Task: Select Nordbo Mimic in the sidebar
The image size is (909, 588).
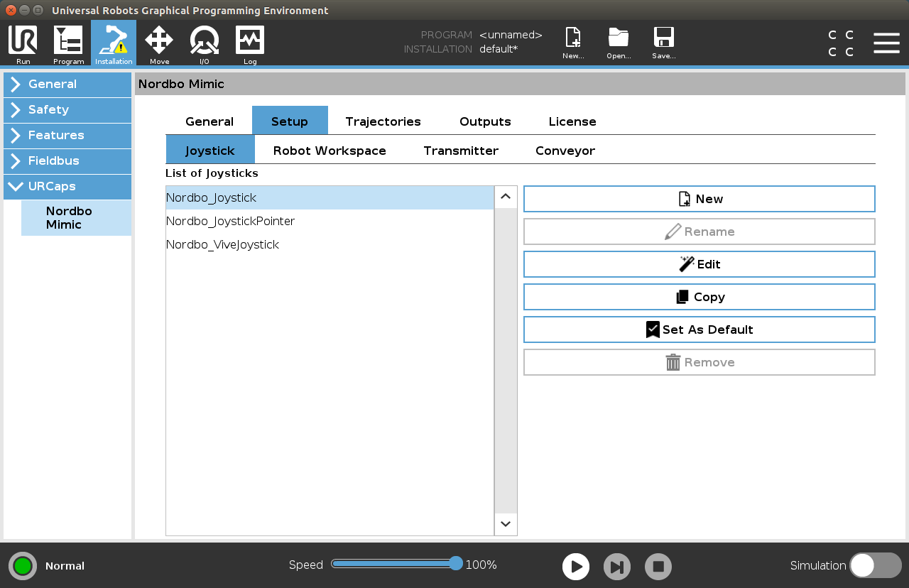Action: pyautogui.click(x=76, y=218)
